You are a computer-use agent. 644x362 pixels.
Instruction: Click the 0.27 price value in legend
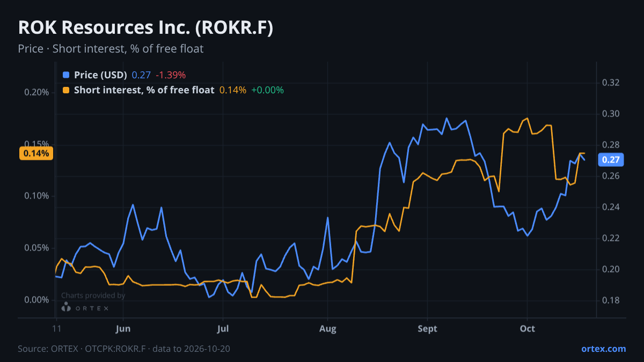[x=141, y=75]
